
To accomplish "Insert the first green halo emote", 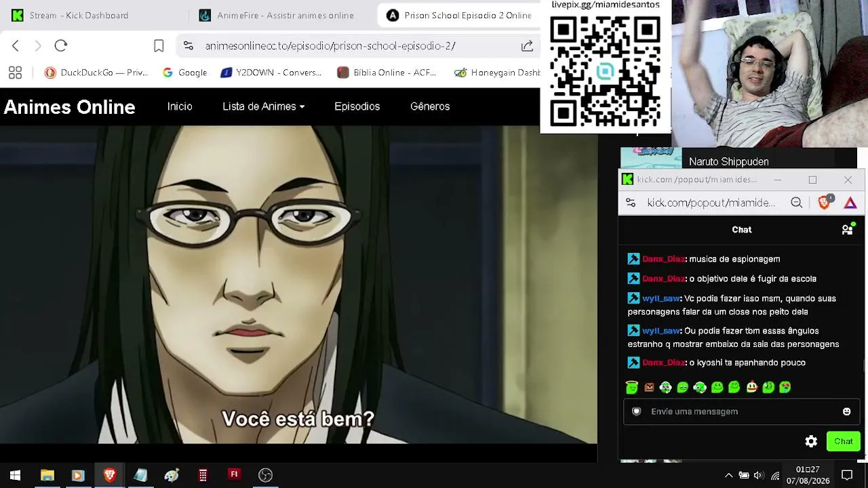I will click(632, 387).
